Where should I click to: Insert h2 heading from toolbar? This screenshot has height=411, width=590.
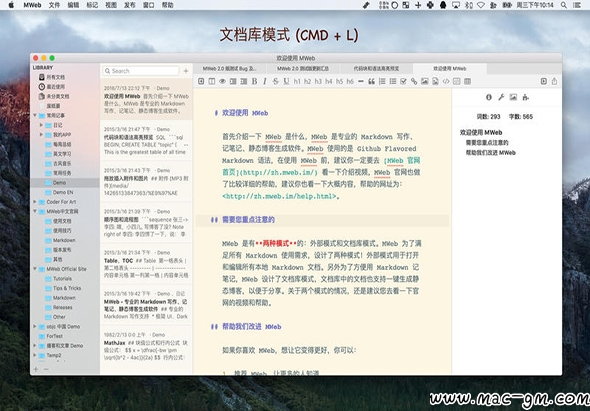click(307, 81)
